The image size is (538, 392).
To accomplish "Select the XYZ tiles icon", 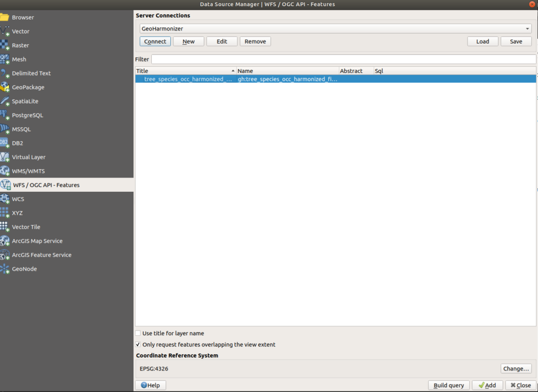I will (4, 213).
